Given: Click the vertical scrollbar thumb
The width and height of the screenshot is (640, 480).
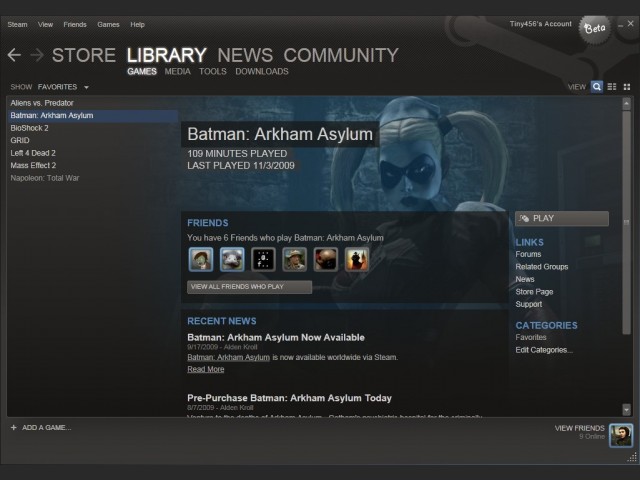Looking at the screenshot, I should (x=627, y=222).
